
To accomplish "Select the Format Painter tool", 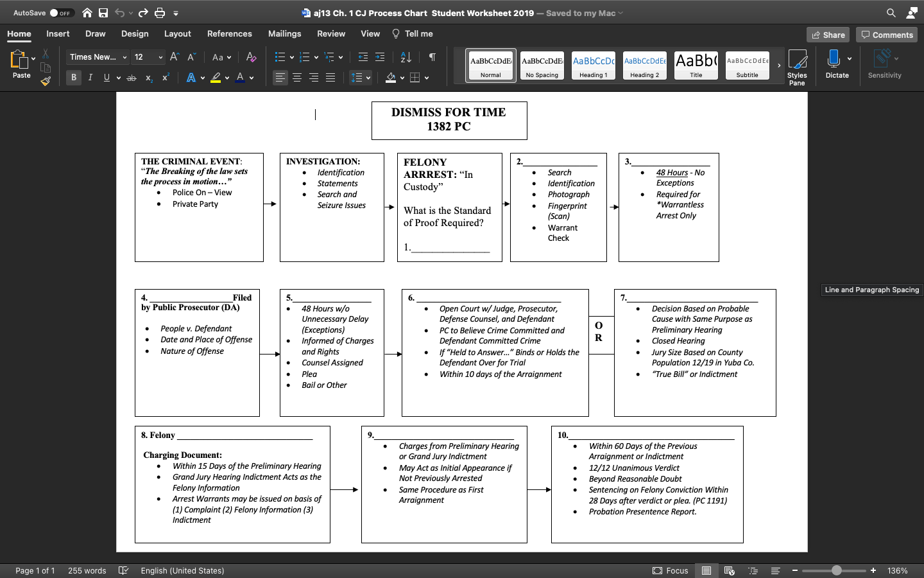I will [x=46, y=80].
